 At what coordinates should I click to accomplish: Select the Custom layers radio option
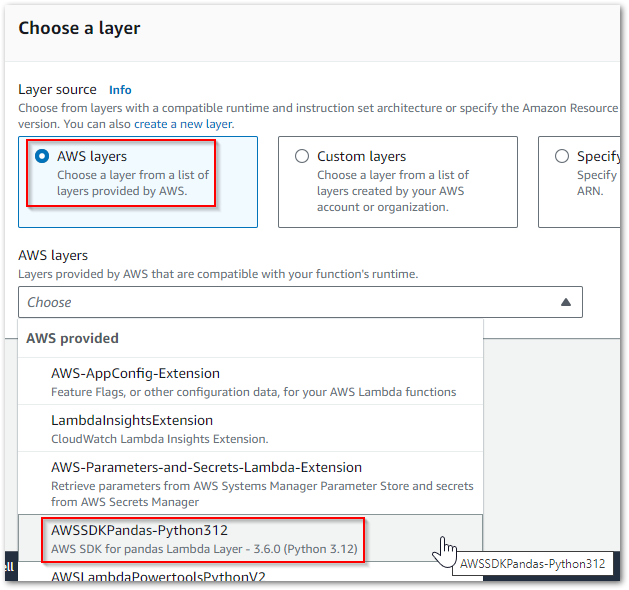pyautogui.click(x=302, y=156)
